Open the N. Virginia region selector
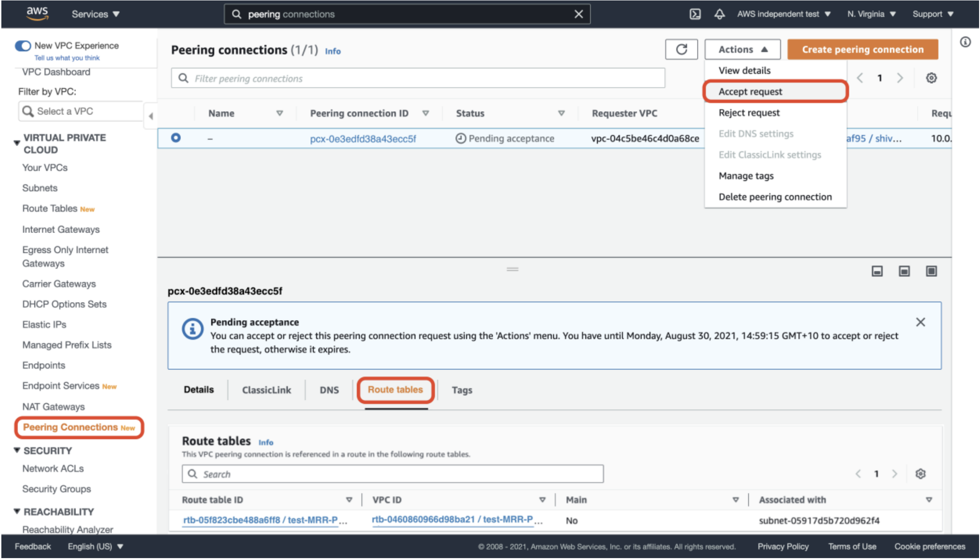 (871, 14)
